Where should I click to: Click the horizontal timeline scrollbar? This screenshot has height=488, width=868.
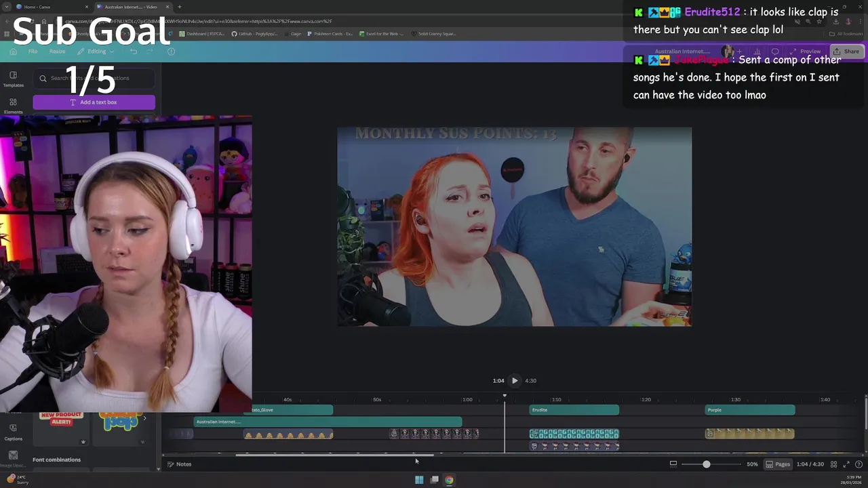(x=334, y=455)
